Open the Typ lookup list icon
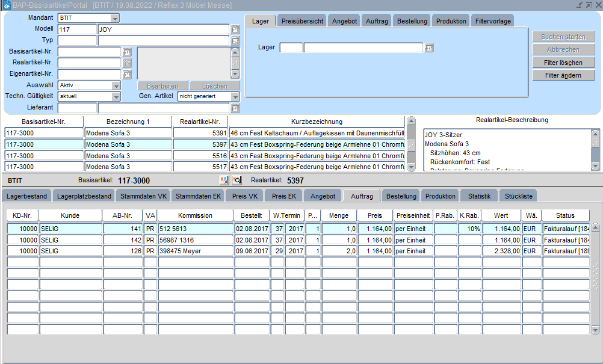 [235, 41]
